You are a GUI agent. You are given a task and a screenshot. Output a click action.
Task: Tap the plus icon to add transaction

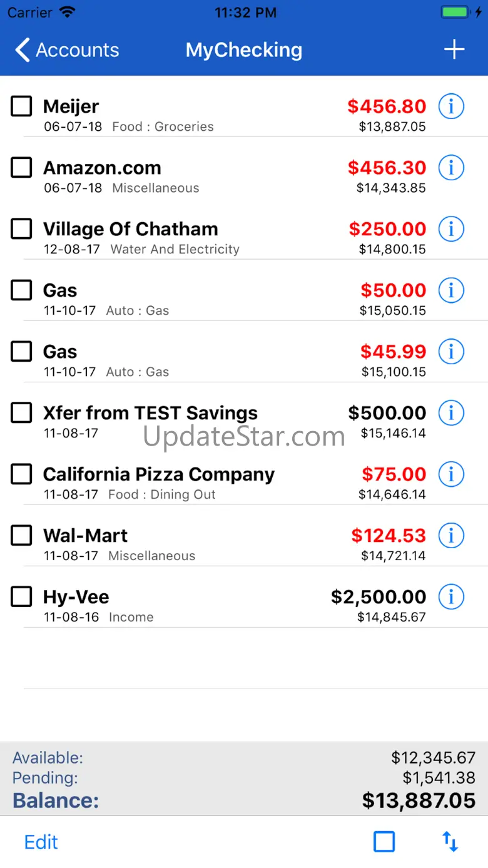454,49
